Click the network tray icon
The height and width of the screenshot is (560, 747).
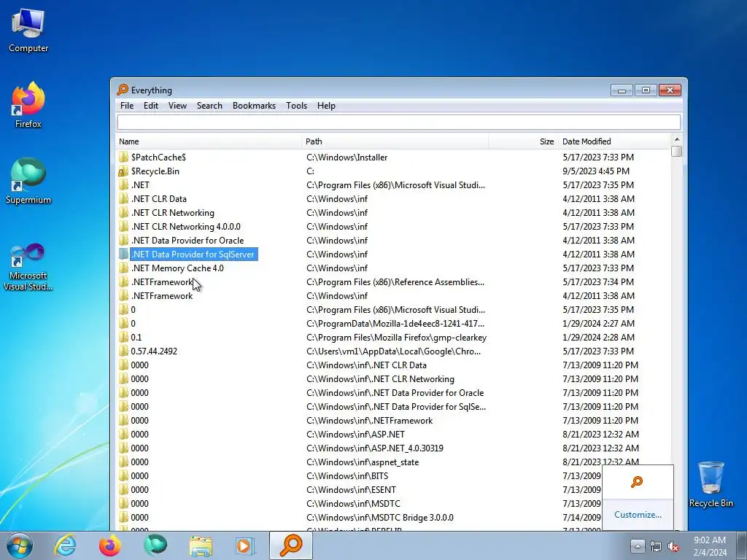(x=656, y=546)
